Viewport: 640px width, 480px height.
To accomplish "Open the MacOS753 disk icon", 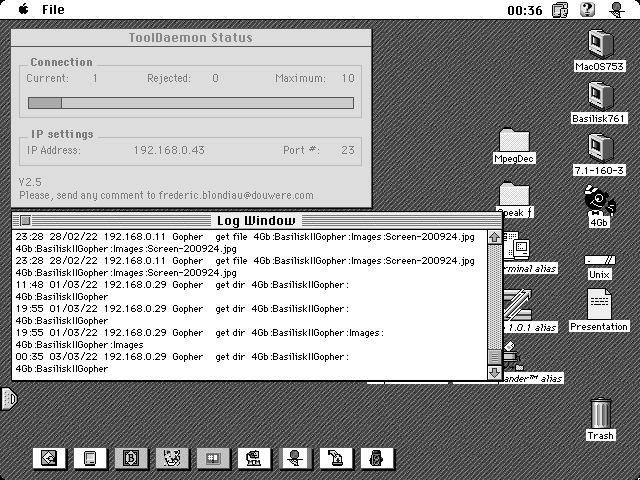I will (600, 45).
